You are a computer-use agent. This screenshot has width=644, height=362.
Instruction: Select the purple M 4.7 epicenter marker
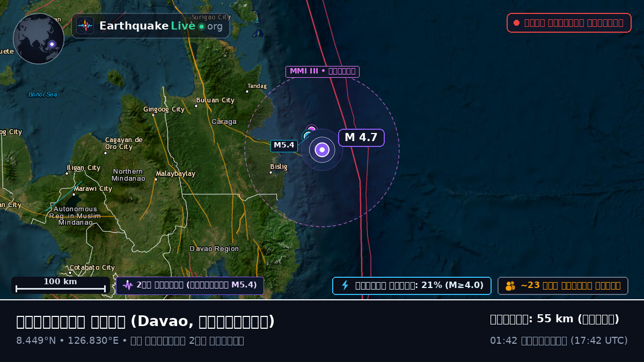322,150
